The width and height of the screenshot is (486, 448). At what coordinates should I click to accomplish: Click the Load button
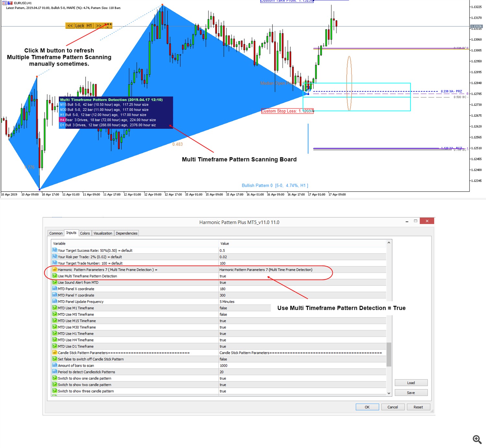coord(411,383)
